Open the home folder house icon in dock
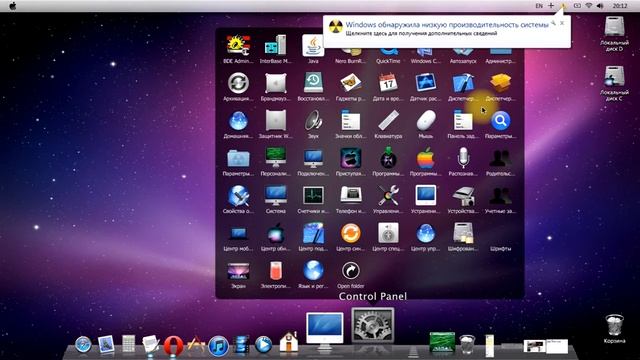This screenshot has height=360, width=640. click(x=289, y=342)
